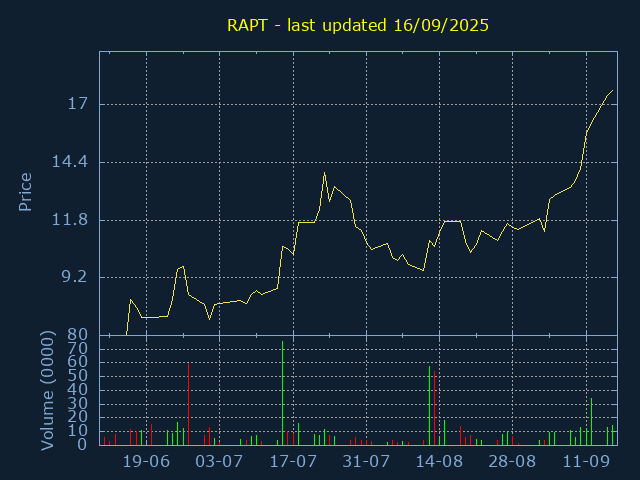Click the tall red volume bar before 03-07

click(x=188, y=404)
